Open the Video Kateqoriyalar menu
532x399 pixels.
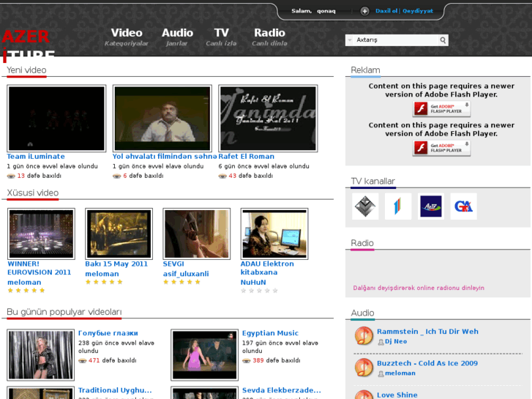click(127, 37)
